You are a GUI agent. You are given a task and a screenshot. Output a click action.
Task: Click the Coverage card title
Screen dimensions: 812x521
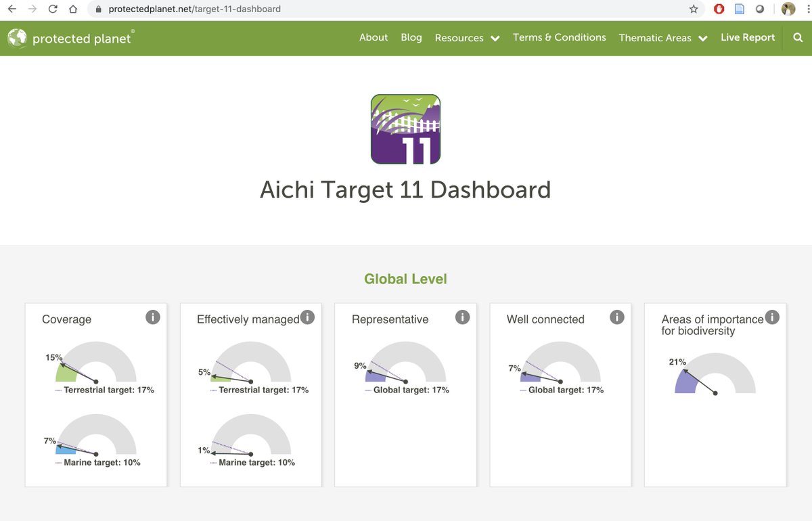point(66,319)
